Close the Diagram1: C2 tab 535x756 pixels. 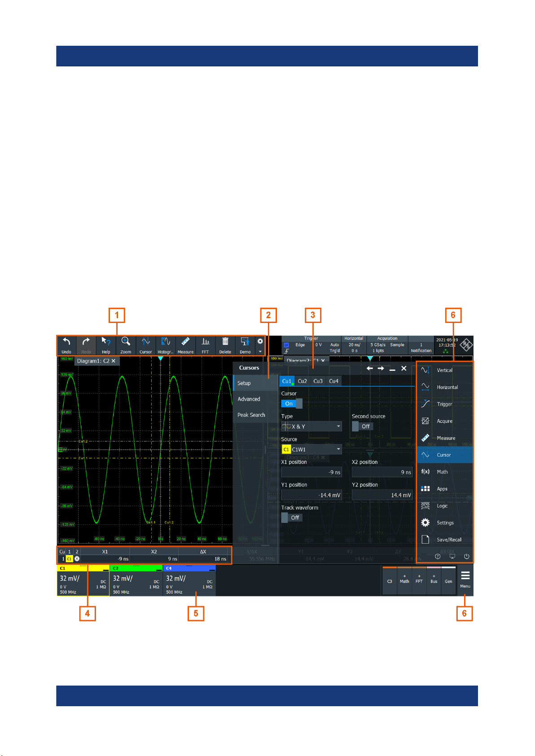[x=114, y=361]
